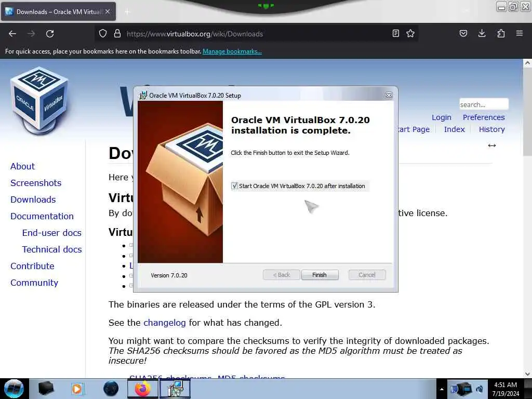The image size is (532, 399).
Task: Click the taskbar clock showing 4:51 AM
Action: point(506,389)
